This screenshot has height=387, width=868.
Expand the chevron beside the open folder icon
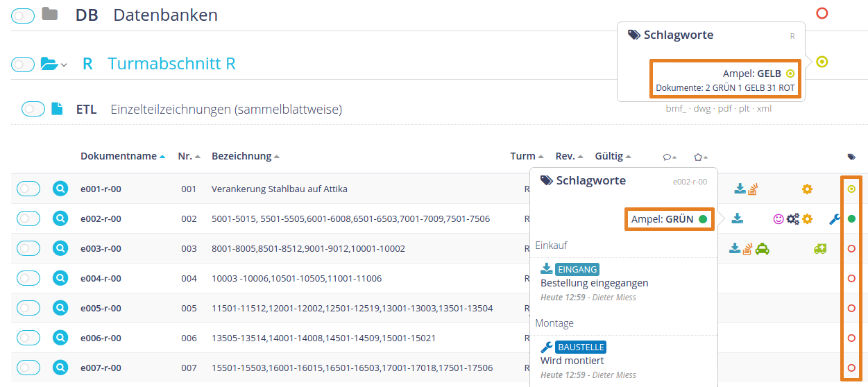click(x=64, y=65)
